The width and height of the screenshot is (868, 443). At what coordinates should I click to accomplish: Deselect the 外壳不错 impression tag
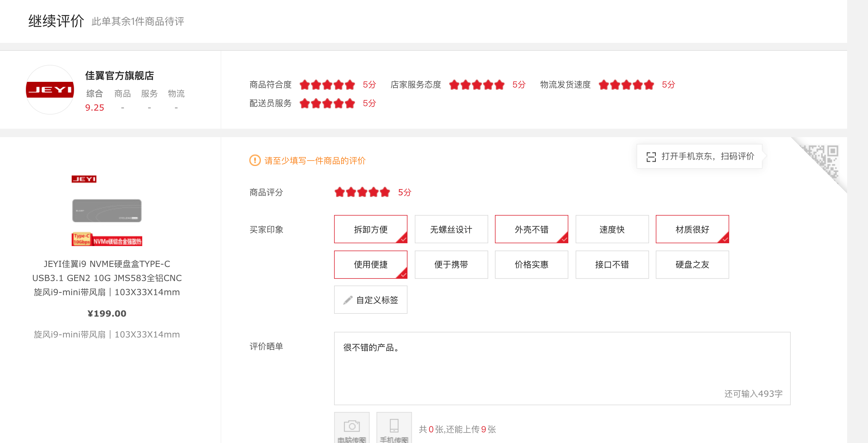point(531,229)
